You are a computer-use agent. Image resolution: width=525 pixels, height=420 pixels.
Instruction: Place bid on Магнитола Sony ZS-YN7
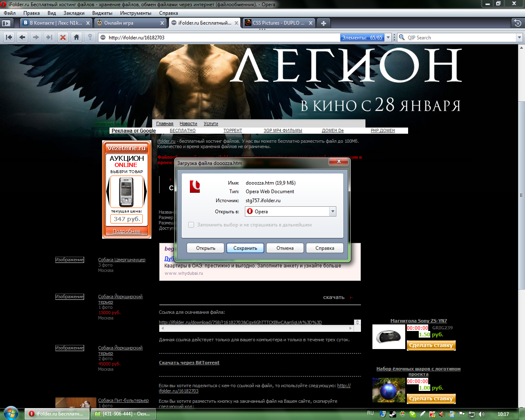pyautogui.click(x=431, y=345)
